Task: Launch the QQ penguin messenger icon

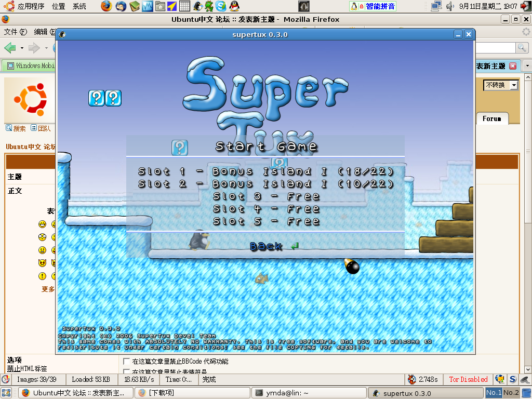Action: pos(234,6)
